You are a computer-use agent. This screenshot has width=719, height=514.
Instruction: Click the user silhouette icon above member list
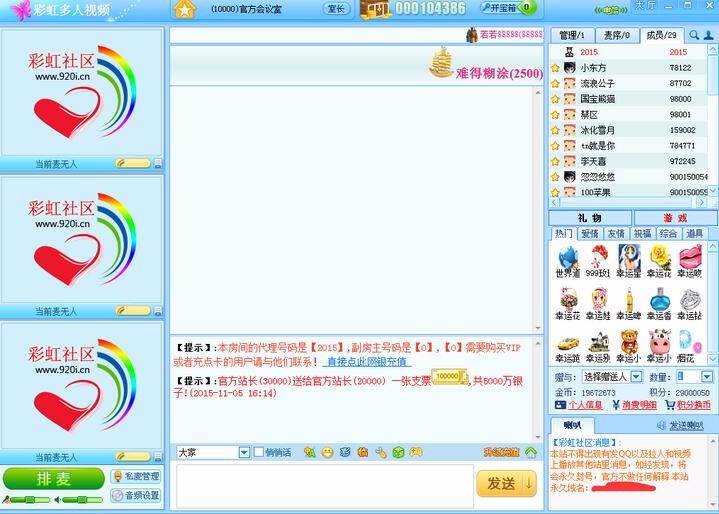pyautogui.click(x=709, y=35)
